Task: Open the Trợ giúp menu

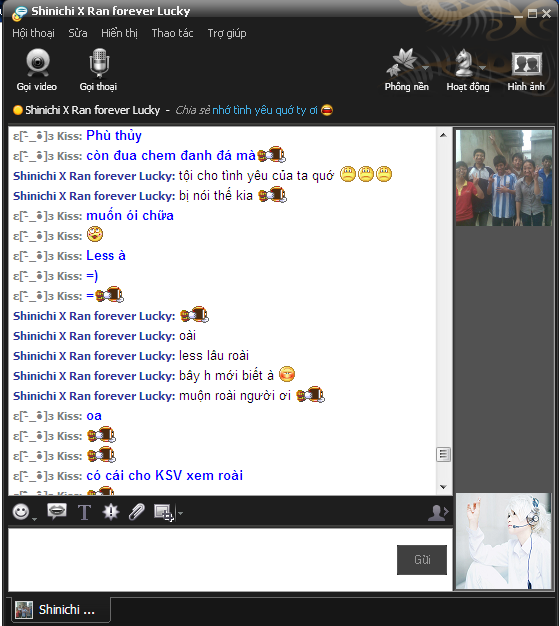Action: tap(227, 33)
